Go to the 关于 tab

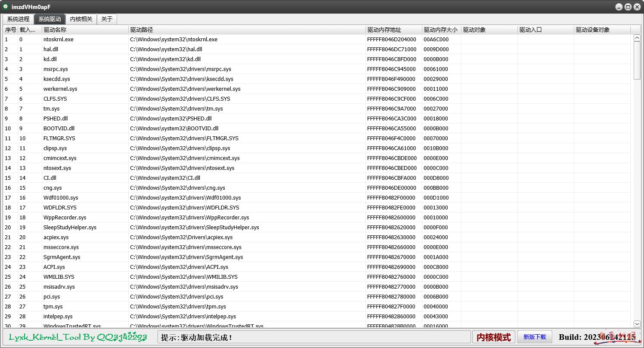107,19
